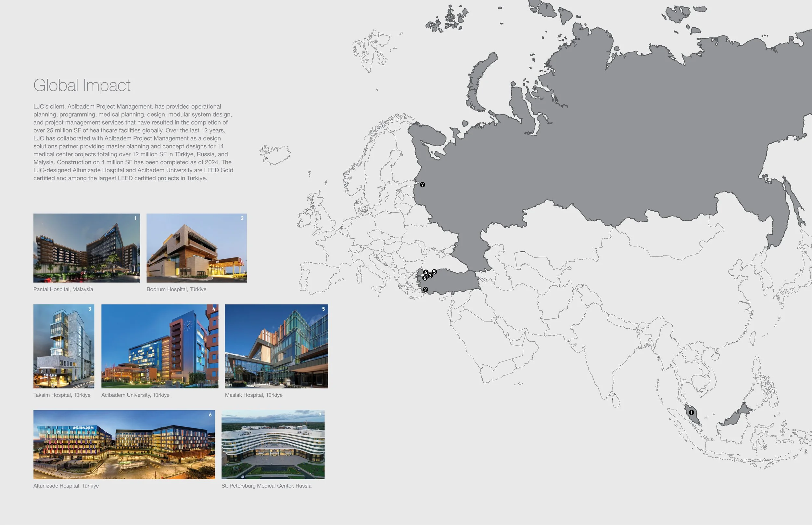Click the LJC description paragraph
Screen dimensions: 812x525
[133, 142]
